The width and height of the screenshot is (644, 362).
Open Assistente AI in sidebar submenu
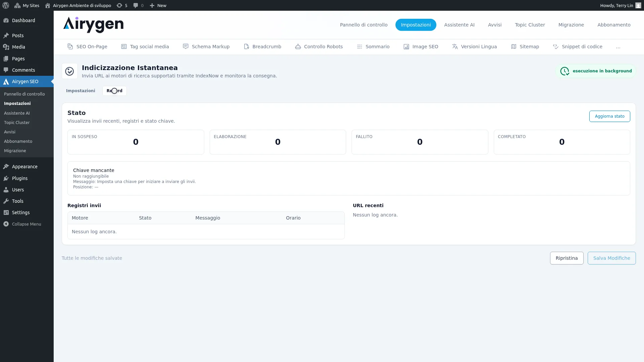pos(17,113)
